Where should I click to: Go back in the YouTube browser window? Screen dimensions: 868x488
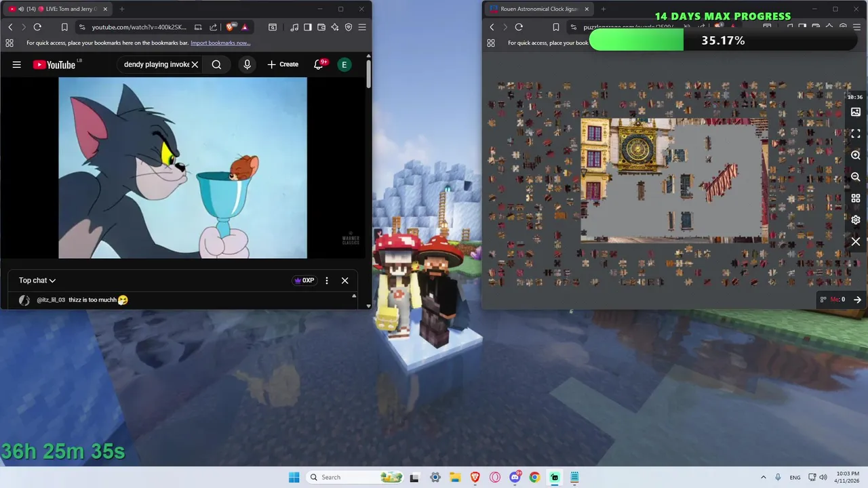point(10,27)
